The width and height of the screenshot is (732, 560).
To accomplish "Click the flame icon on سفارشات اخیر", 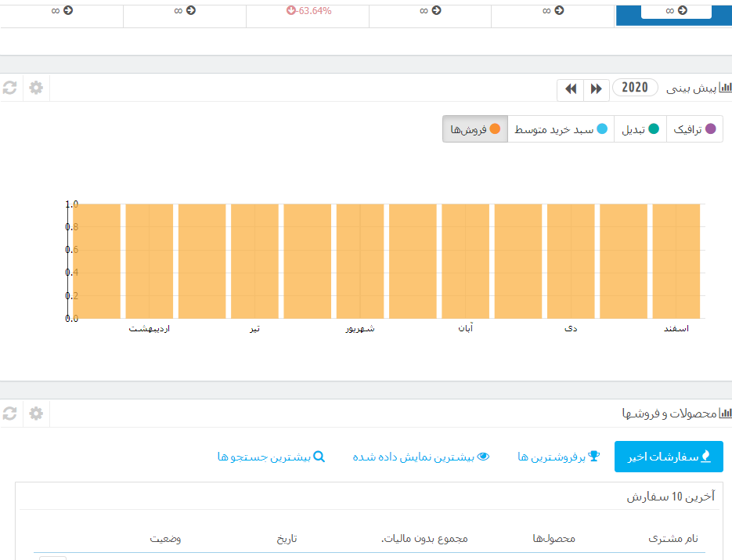I will pyautogui.click(x=706, y=457).
